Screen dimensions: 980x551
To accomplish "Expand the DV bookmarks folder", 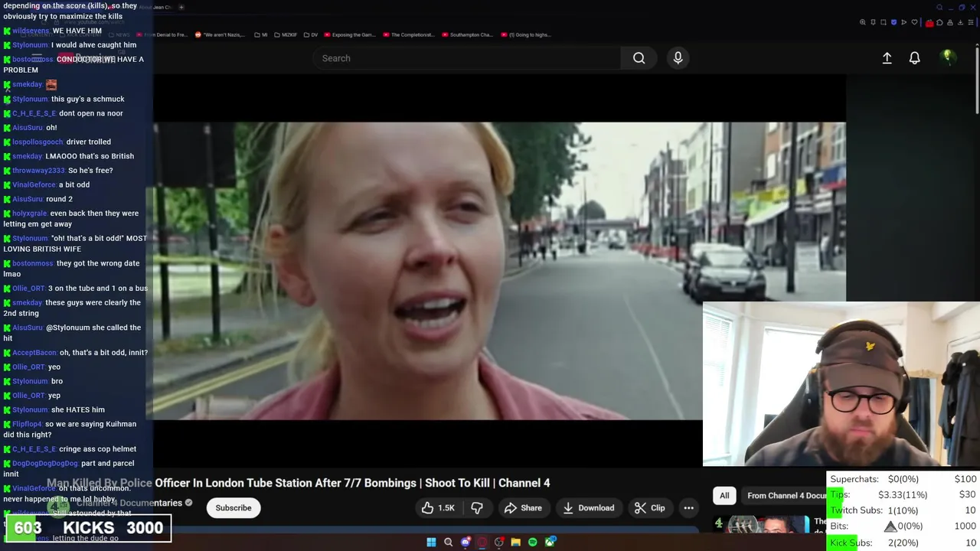I will click(311, 34).
